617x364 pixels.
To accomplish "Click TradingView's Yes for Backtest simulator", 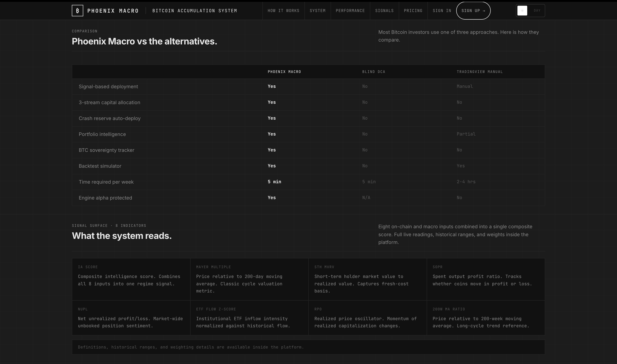I will tap(461, 166).
